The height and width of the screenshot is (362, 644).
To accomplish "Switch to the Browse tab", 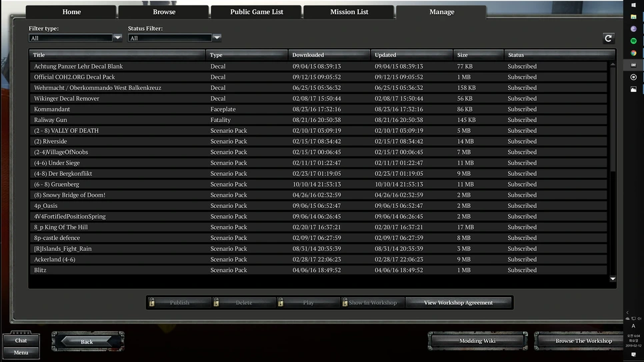I will 164,12.
